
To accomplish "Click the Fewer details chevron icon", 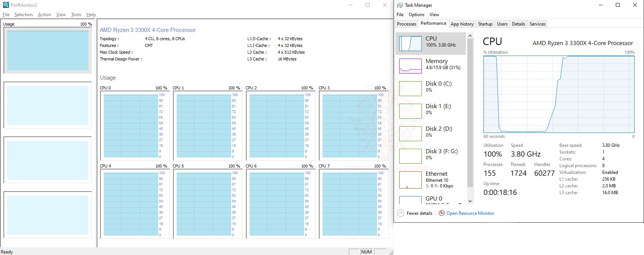I will pos(401,213).
